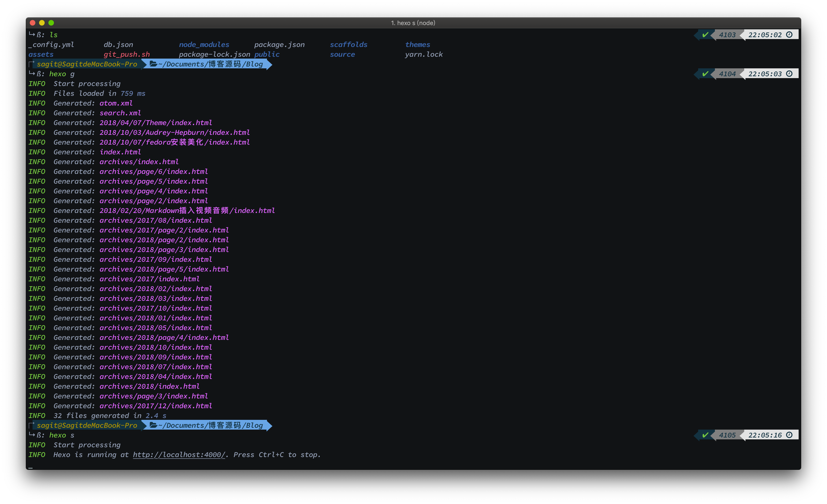Click folder icon in upper Blog path prompt
Screen dimensions: 827x504
[x=153, y=64]
